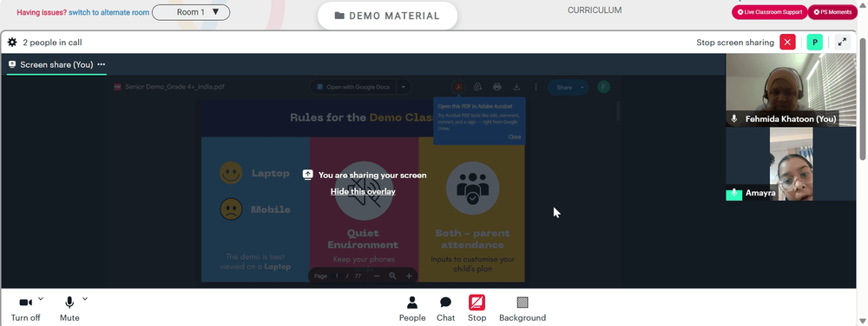Turn off the camera
Screen dimensions: 868x326
click(x=25, y=309)
